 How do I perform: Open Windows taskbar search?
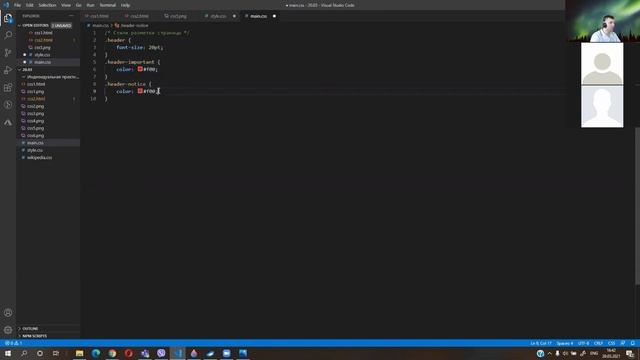(x=24, y=353)
